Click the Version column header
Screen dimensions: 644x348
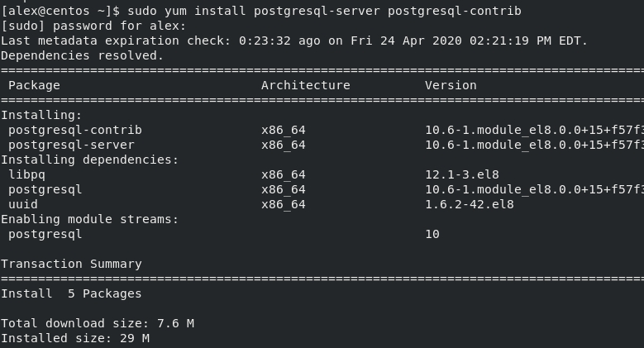[451, 85]
